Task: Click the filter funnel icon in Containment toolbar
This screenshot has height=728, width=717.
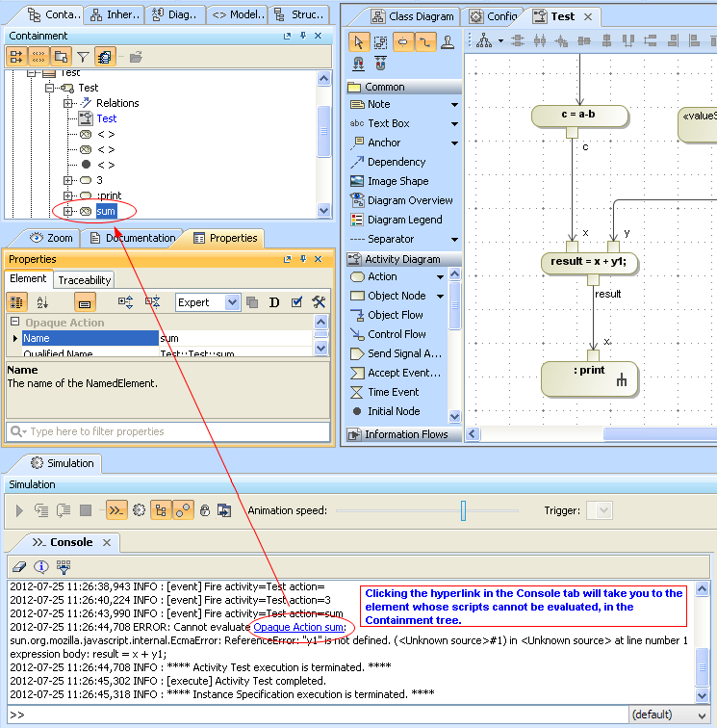Action: (83, 57)
